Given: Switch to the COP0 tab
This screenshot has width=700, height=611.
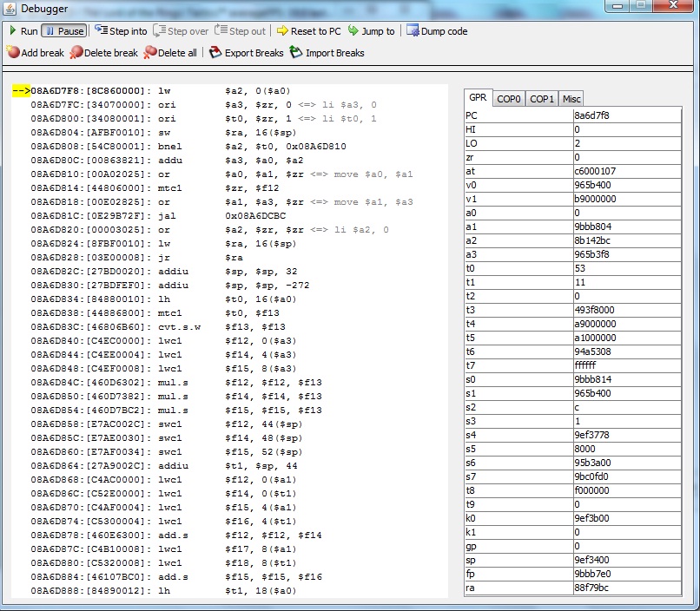Looking at the screenshot, I should click(509, 99).
